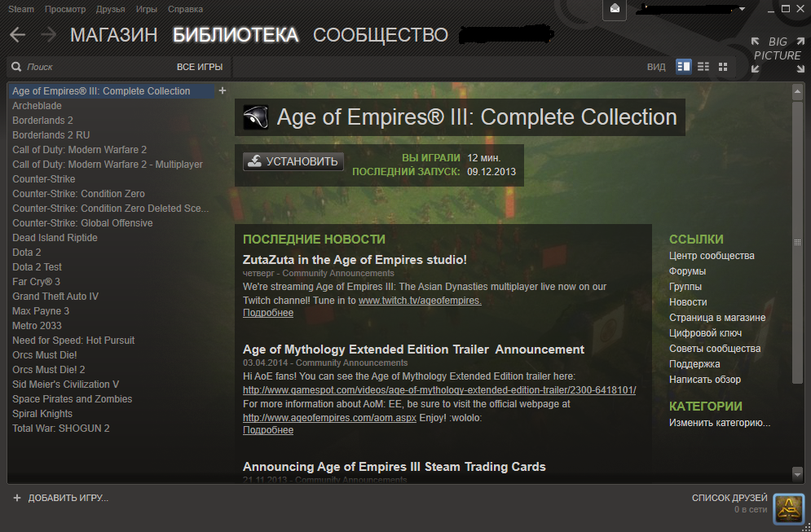Click the Age of Empires game icon
Screen dimensions: 811x532
pyautogui.click(x=255, y=117)
